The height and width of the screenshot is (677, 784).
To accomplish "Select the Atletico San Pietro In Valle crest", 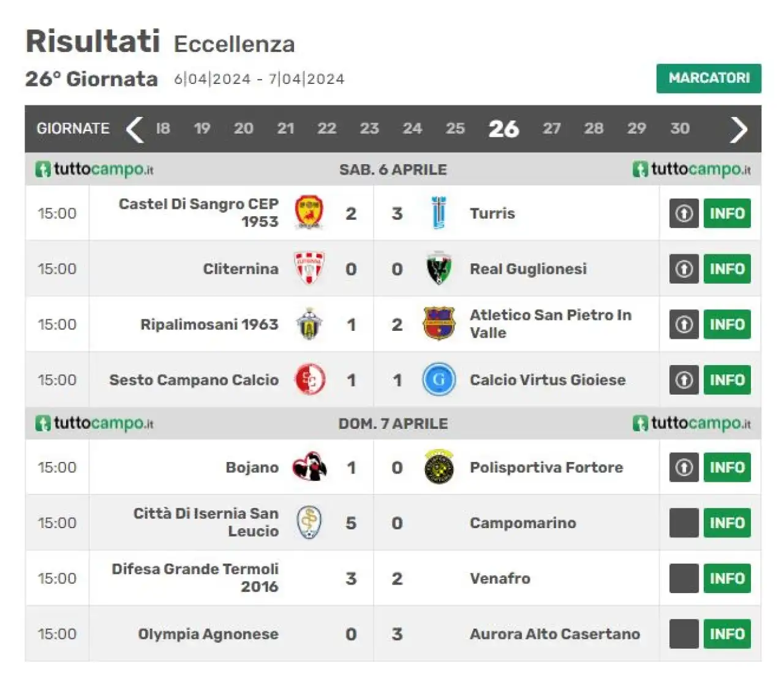I will pyautogui.click(x=439, y=323).
